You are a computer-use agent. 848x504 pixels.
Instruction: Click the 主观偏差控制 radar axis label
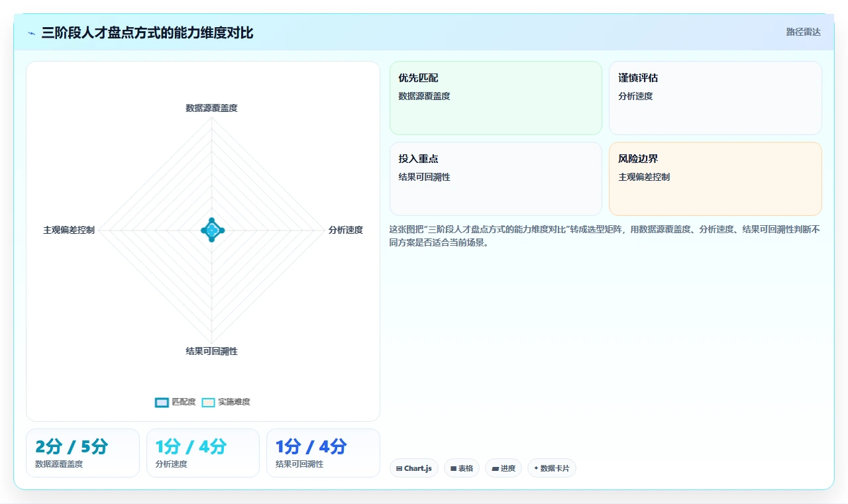point(69,230)
